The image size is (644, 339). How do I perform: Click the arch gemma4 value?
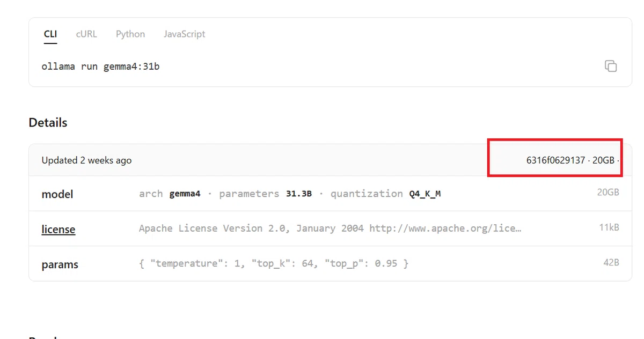tap(170, 194)
